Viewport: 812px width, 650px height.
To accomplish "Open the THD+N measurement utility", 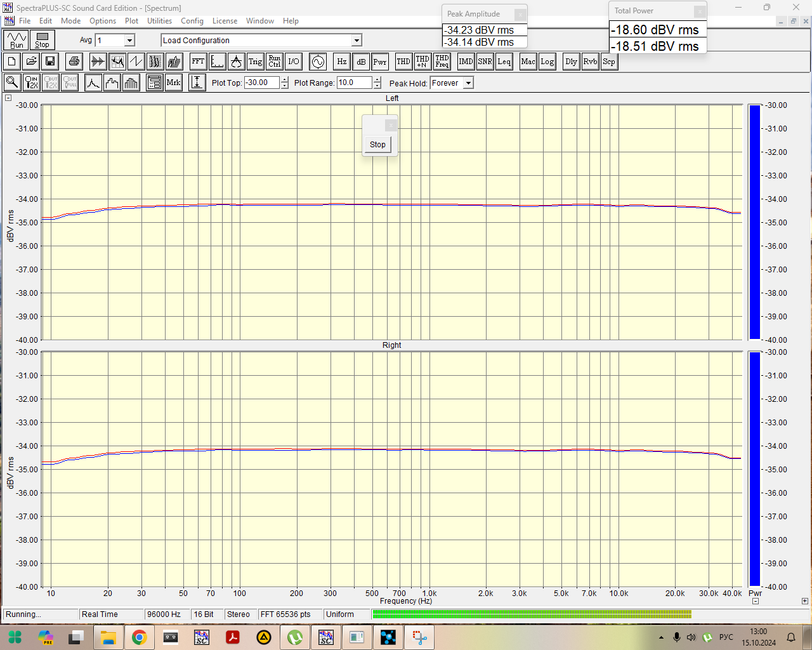I will point(422,62).
